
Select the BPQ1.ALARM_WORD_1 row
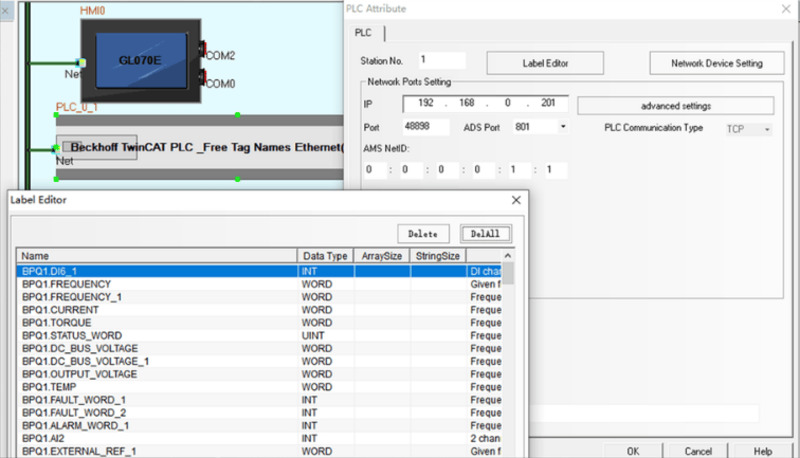point(259,425)
